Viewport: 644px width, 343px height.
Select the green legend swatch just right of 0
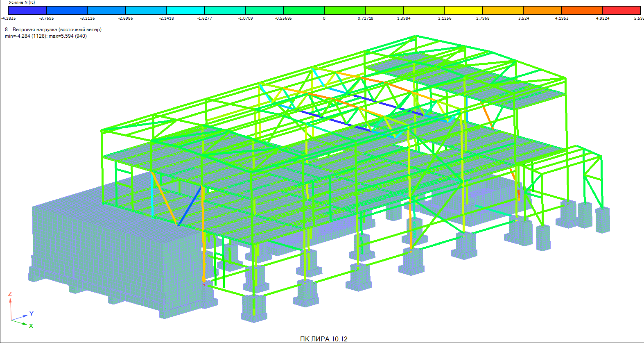(344, 10)
